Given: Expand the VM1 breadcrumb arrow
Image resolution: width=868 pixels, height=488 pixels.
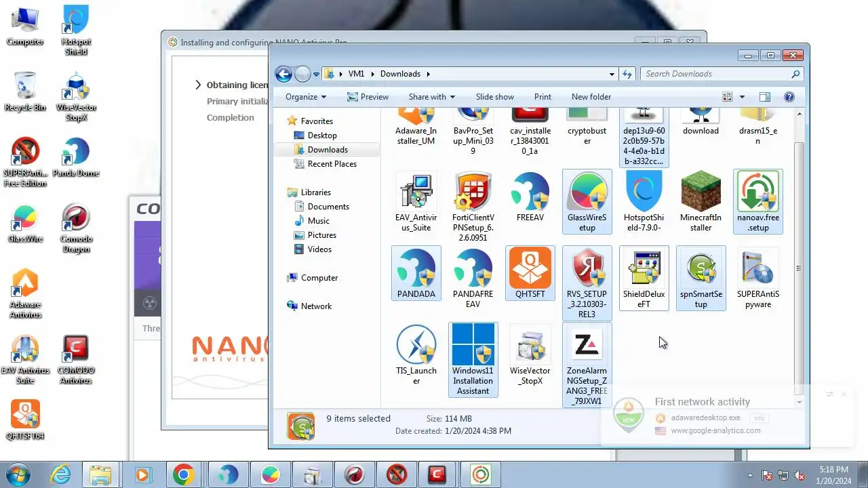Looking at the screenshot, I should tap(372, 74).
